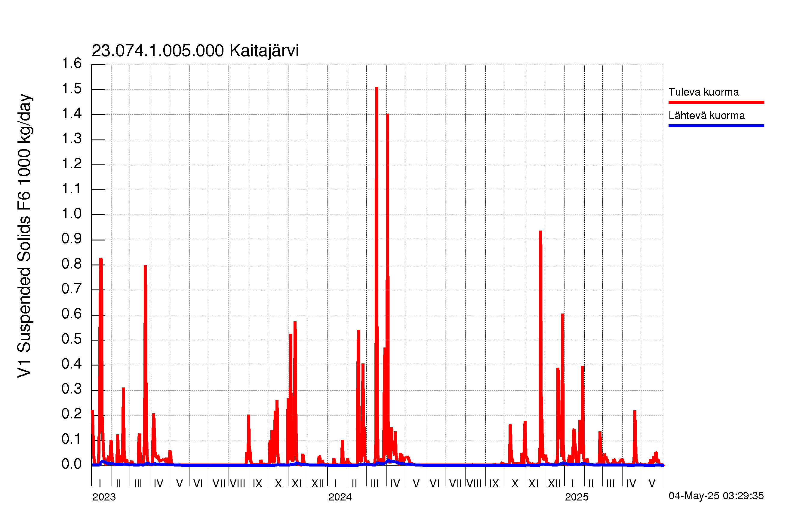This screenshot has height=511, width=812.
Task: Click month label 'IX' of 2023
Action: (x=258, y=484)
